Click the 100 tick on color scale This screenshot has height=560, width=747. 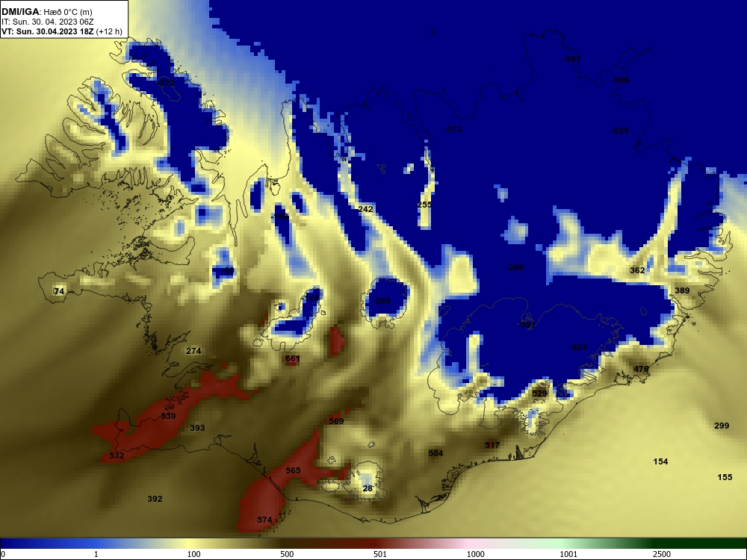coord(193,554)
